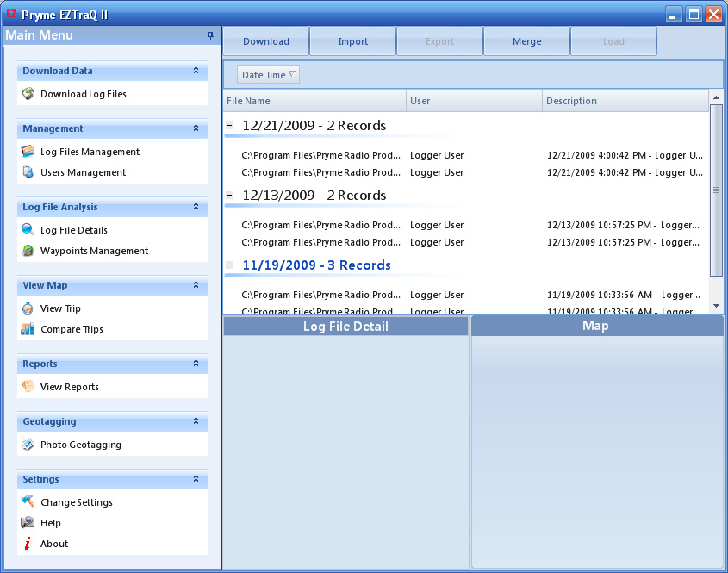Open Compare Trips
This screenshot has height=573, width=728.
point(72,329)
